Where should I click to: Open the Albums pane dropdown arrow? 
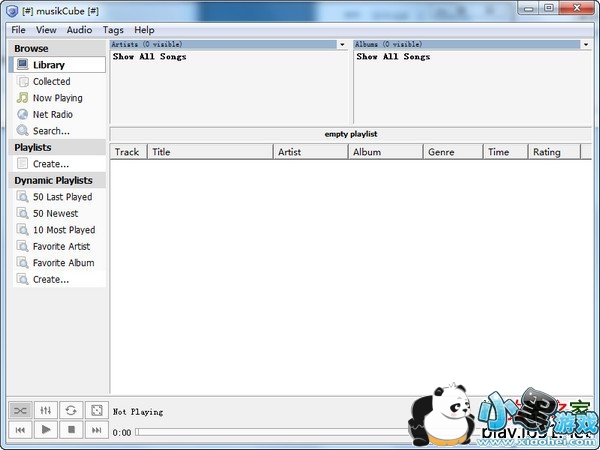tap(586, 44)
